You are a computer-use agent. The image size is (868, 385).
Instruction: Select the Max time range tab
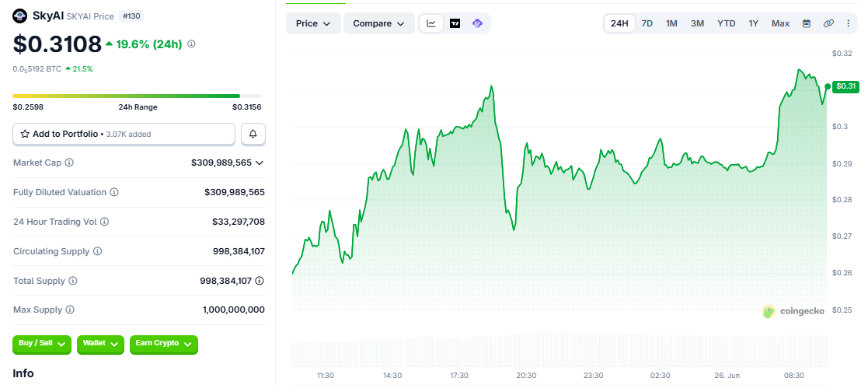[780, 23]
